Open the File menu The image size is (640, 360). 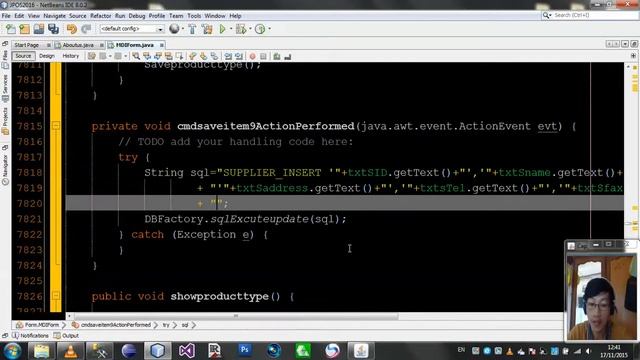coord(6,16)
